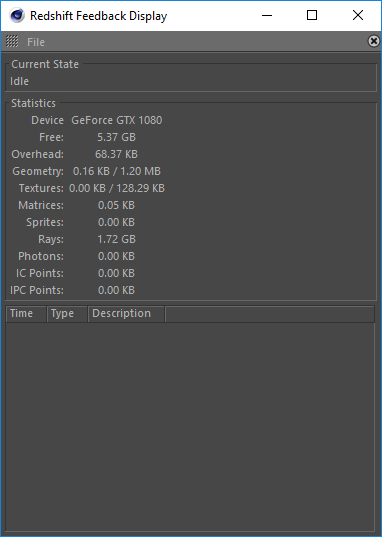This screenshot has height=537, width=382.
Task: Click the Statistics group label
Action: [33, 103]
